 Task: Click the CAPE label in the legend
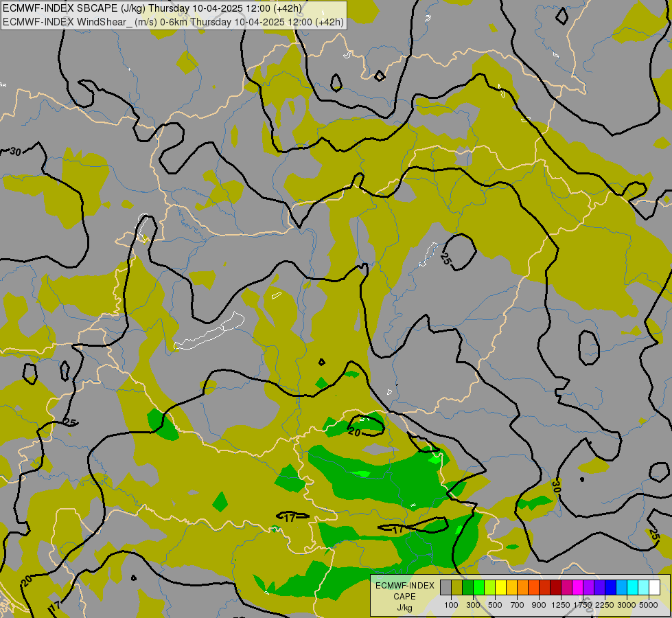pyautogui.click(x=404, y=597)
